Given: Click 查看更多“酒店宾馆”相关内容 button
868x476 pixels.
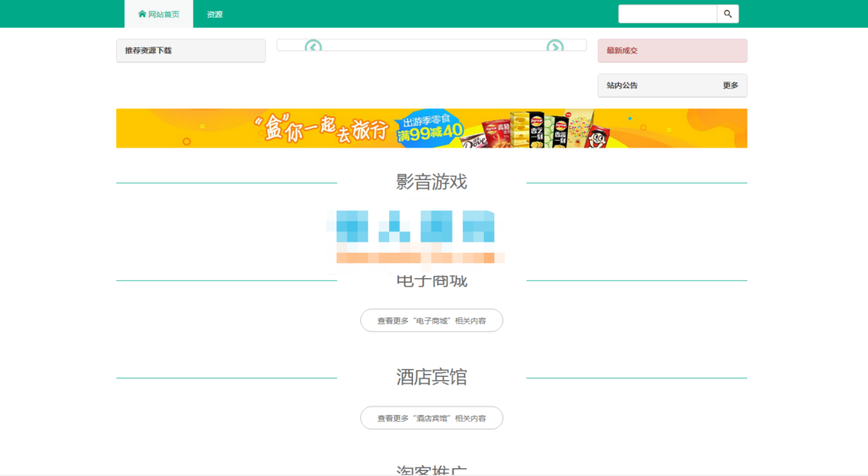Looking at the screenshot, I should (x=431, y=417).
